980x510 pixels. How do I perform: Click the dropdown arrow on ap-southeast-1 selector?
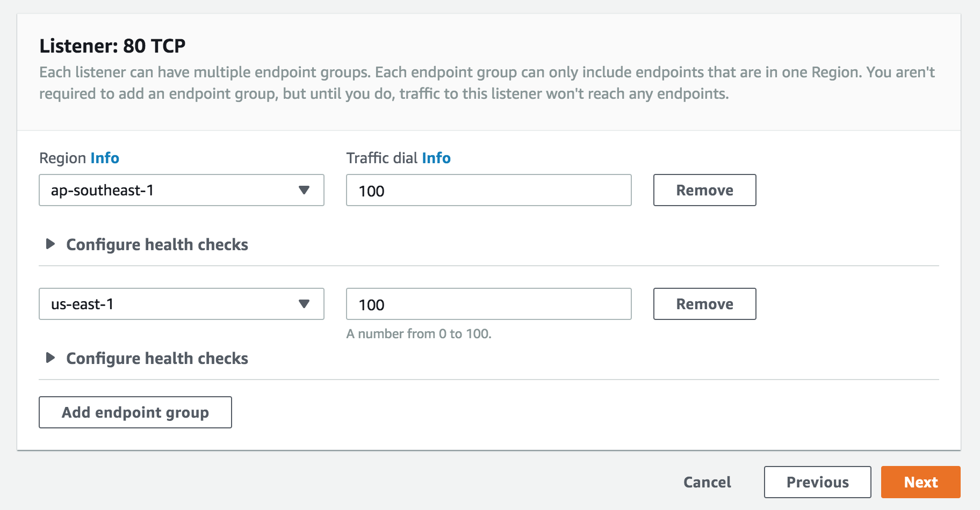pos(304,190)
